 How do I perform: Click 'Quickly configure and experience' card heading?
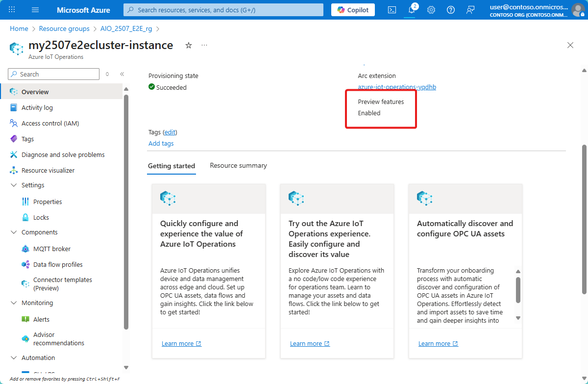point(201,233)
